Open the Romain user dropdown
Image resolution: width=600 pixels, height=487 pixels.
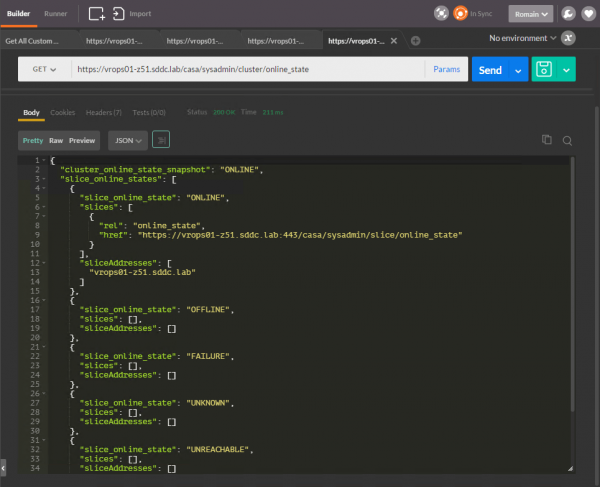(x=530, y=14)
